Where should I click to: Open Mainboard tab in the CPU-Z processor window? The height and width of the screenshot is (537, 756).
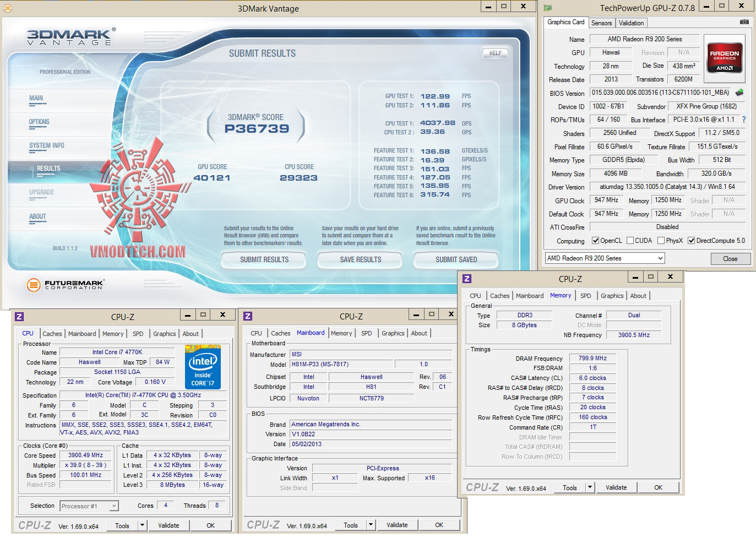click(82, 334)
